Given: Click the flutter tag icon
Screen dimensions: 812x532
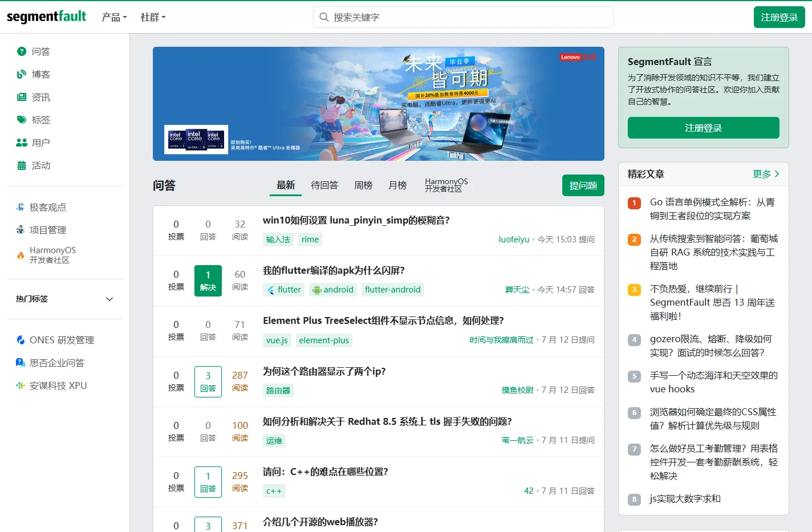Looking at the screenshot, I should tap(271, 290).
